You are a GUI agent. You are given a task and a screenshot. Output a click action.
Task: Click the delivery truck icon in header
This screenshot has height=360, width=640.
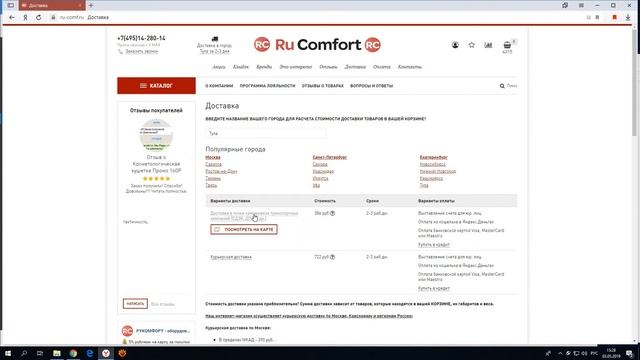click(215, 39)
